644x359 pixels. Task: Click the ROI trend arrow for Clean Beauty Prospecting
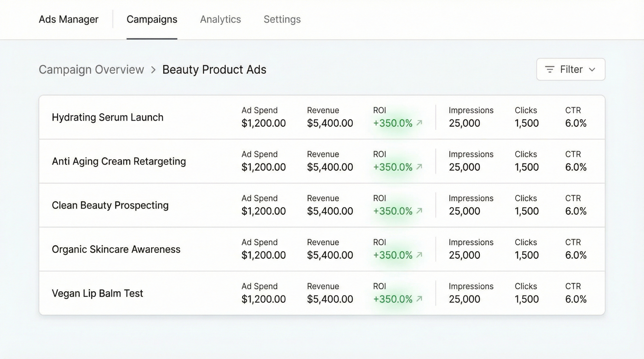pos(419,211)
